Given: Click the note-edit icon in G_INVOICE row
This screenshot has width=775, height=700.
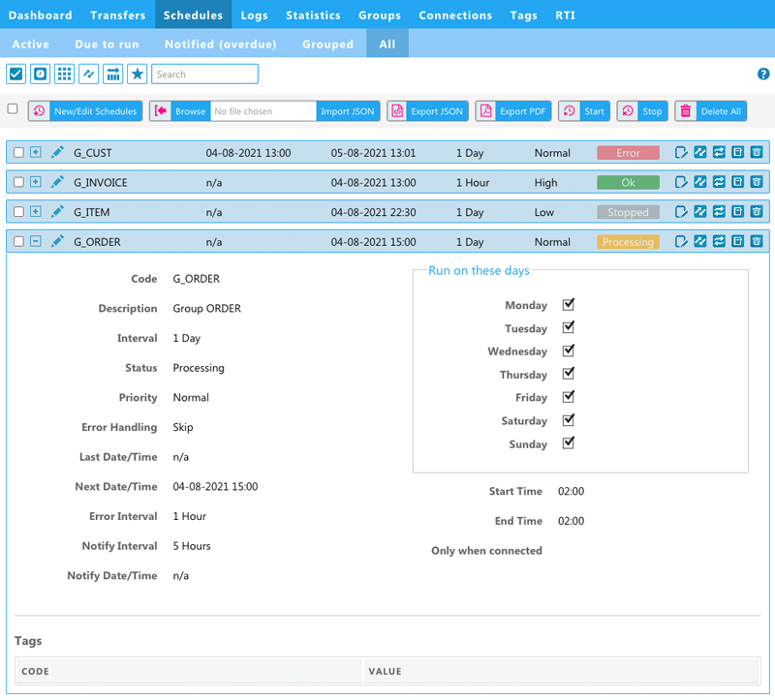Looking at the screenshot, I should 681,182.
